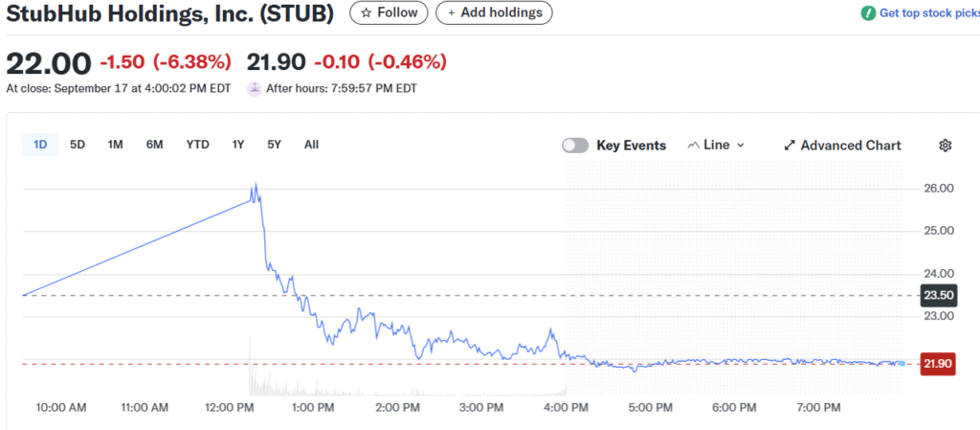The height and width of the screenshot is (430, 980).
Task: Click the chart line endpoint dot
Action: click(x=902, y=363)
